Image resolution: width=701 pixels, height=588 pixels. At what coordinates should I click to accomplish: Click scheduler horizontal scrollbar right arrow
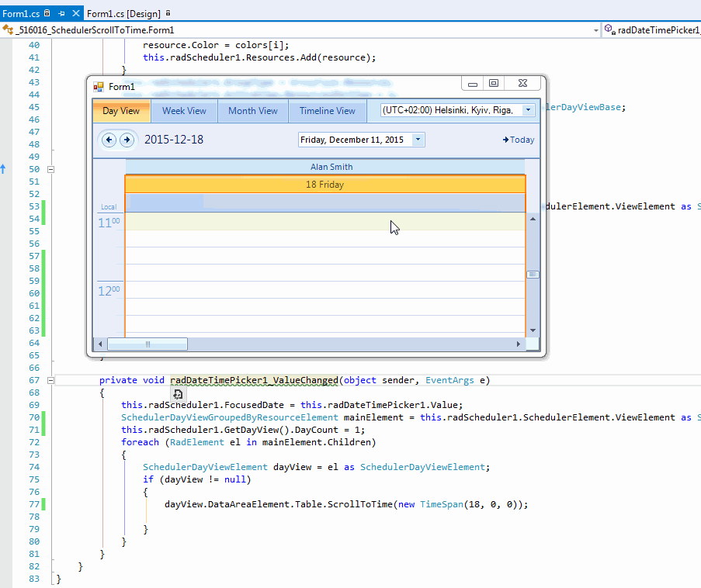tap(519, 344)
